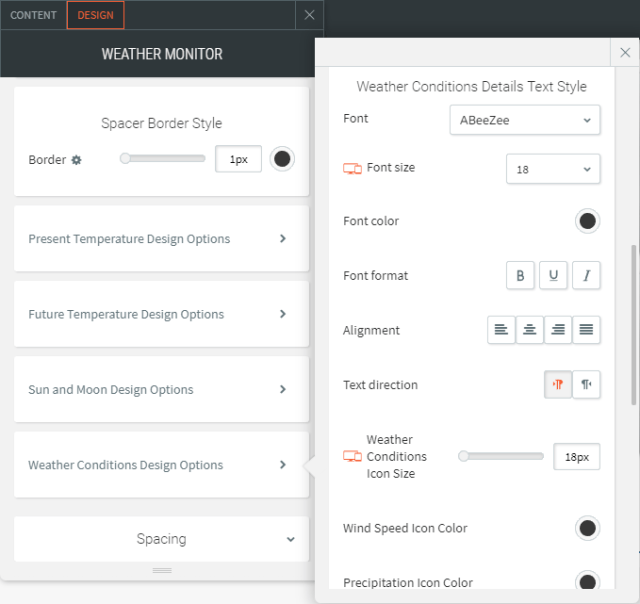Align text to the right
Screen dimensions: 640x604
pyautogui.click(x=558, y=330)
